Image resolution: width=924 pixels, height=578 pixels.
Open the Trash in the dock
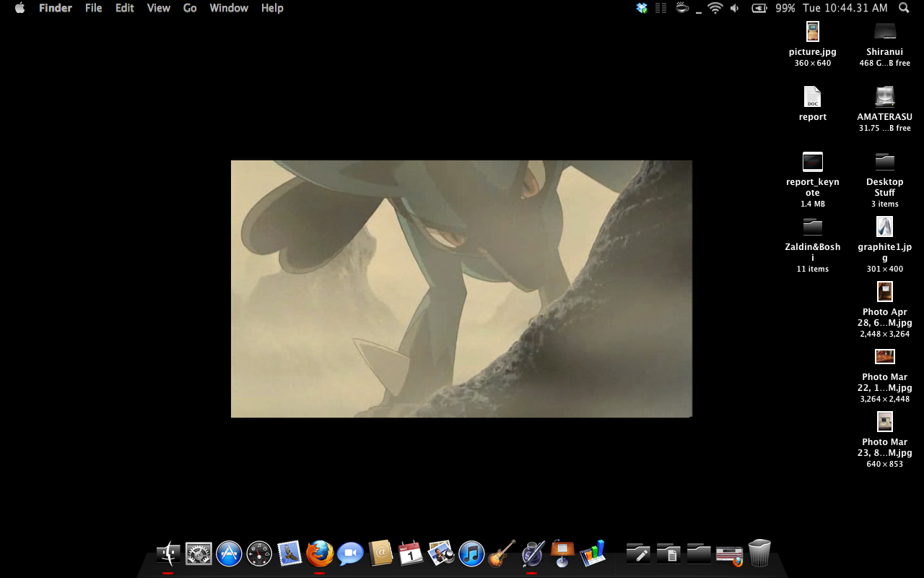click(759, 553)
